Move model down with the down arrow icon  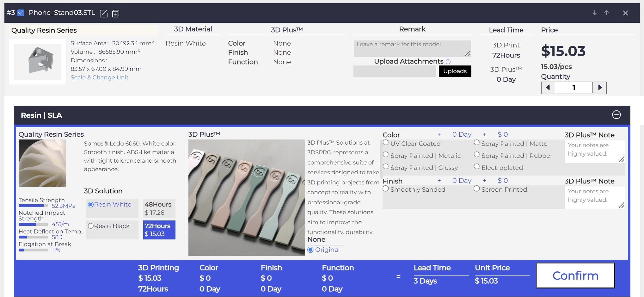tap(594, 13)
